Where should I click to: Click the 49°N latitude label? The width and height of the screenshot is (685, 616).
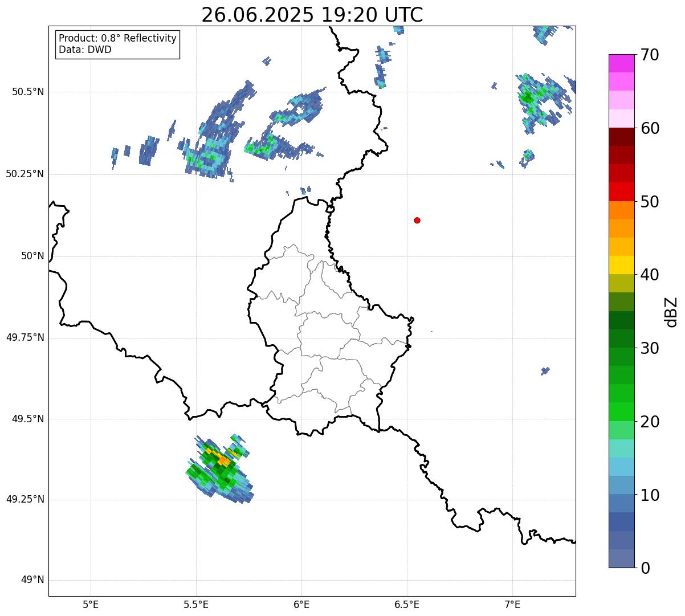[32, 580]
